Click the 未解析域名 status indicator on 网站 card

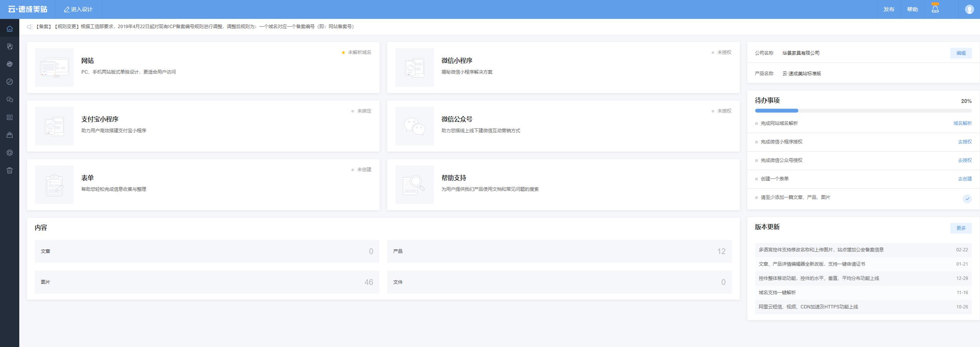click(x=357, y=52)
